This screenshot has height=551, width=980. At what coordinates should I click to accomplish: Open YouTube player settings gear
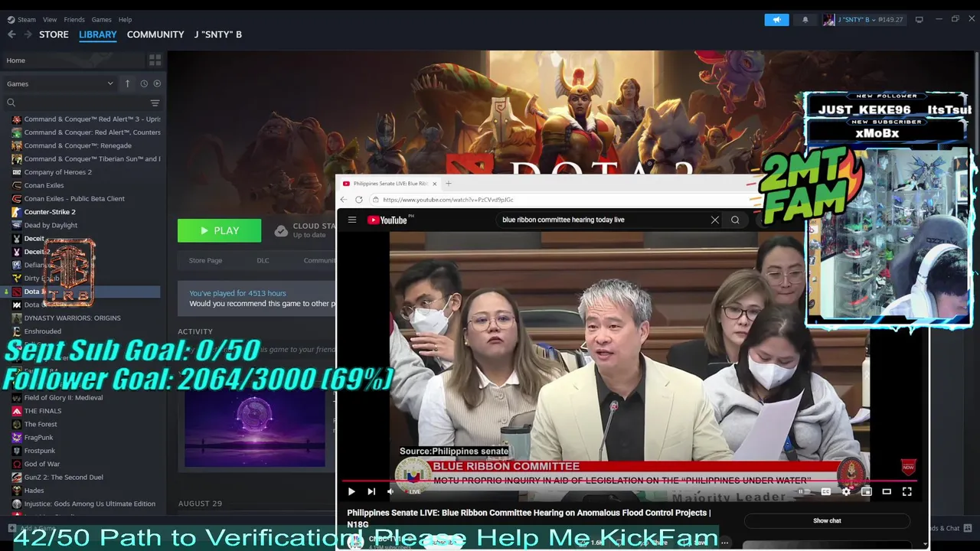846,491
